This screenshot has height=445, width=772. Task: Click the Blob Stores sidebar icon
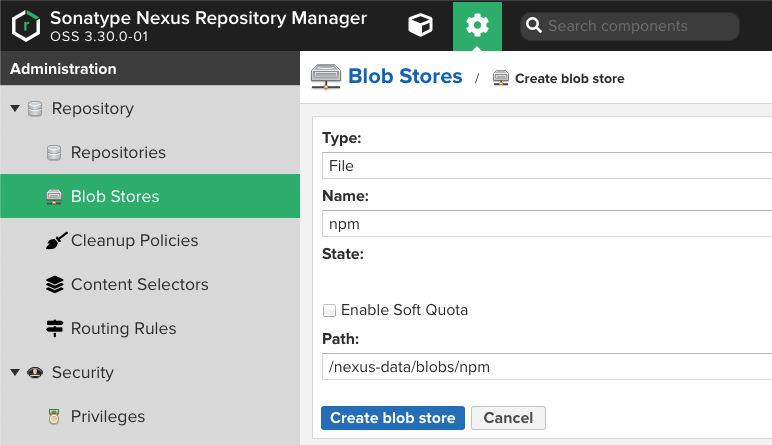point(54,197)
